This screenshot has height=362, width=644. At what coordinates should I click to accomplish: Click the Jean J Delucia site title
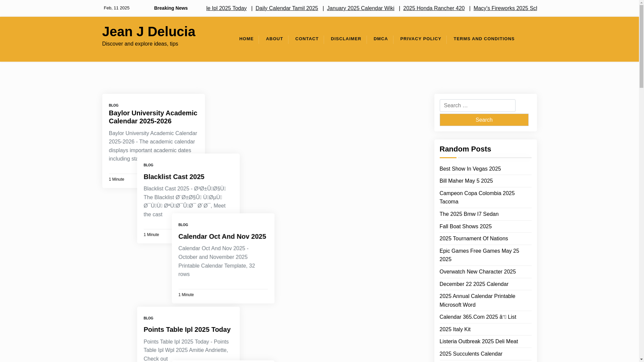(149, 32)
